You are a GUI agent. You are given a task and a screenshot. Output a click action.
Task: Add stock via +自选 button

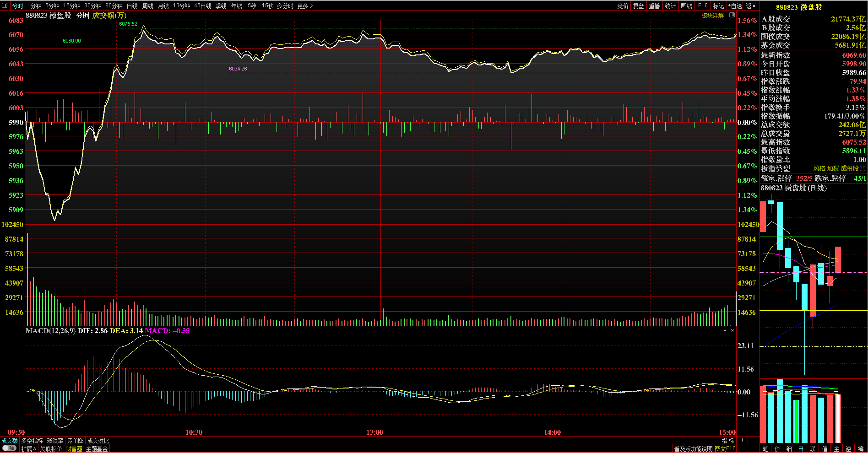[x=735, y=6]
